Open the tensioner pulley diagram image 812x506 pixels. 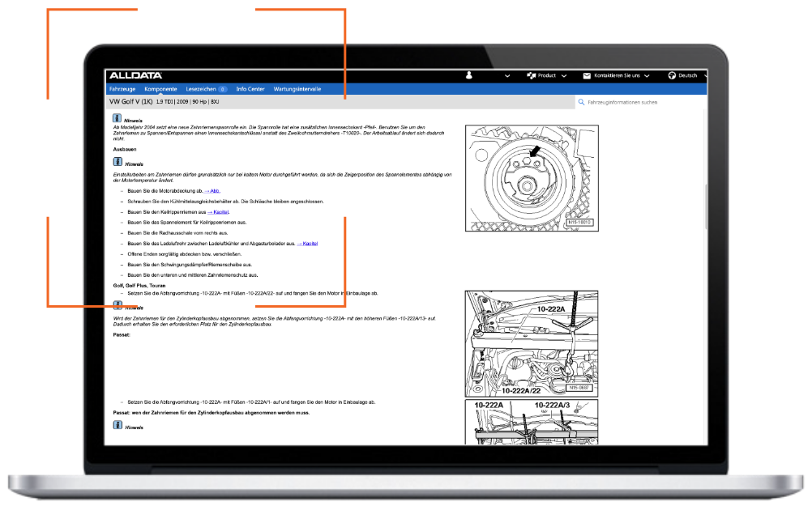[x=531, y=178]
